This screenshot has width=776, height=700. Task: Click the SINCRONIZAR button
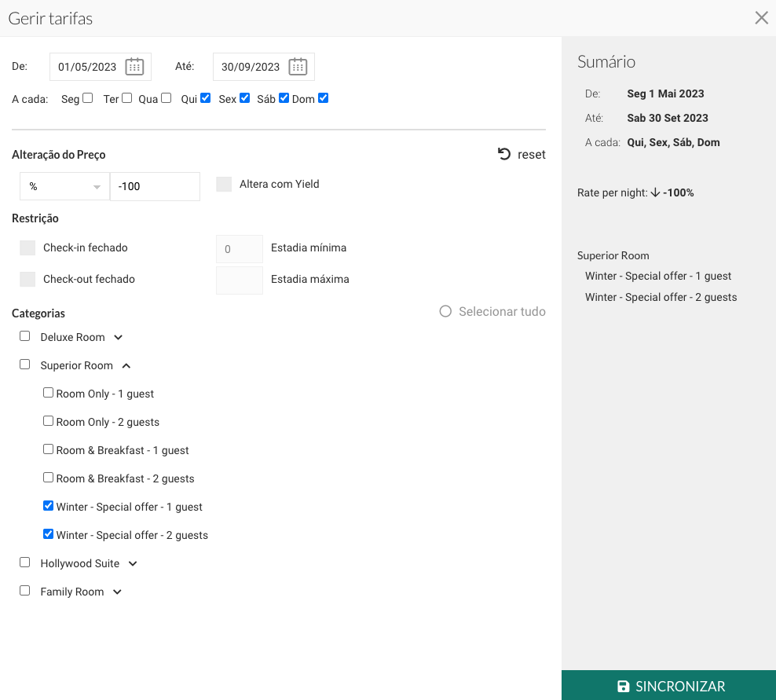point(668,685)
